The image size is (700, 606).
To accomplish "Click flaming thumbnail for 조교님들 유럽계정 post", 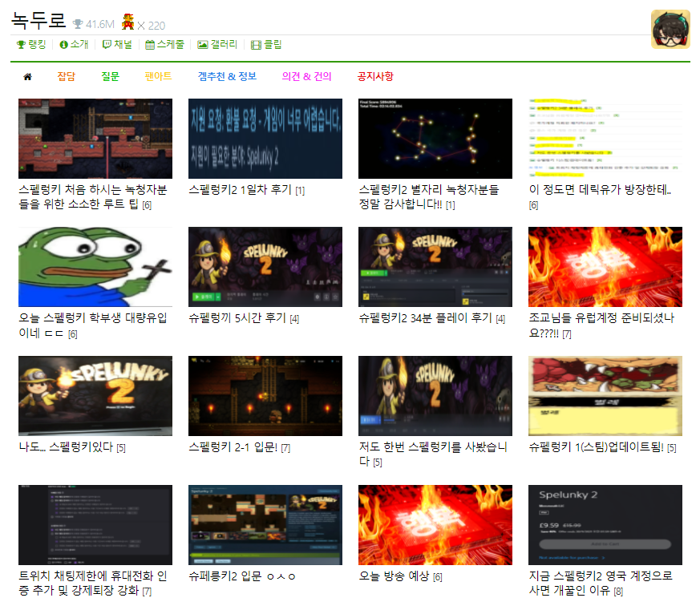I will (605, 267).
